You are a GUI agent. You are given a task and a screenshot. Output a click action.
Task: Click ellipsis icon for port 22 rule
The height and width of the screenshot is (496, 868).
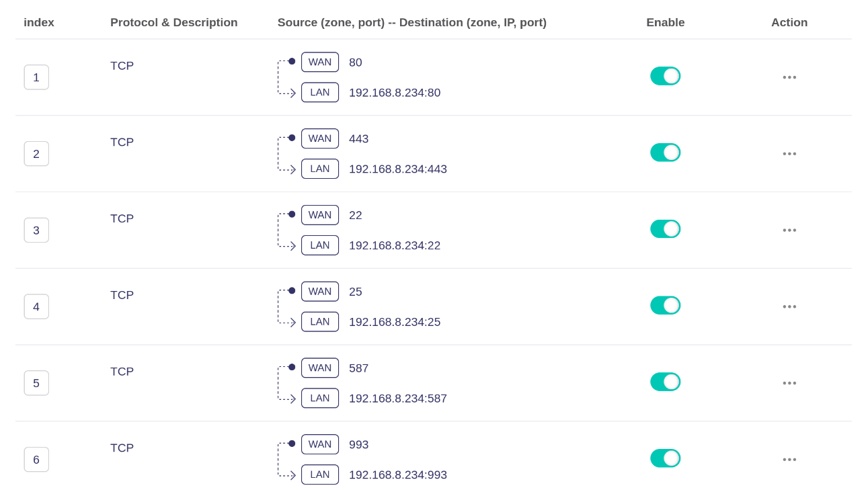click(789, 231)
